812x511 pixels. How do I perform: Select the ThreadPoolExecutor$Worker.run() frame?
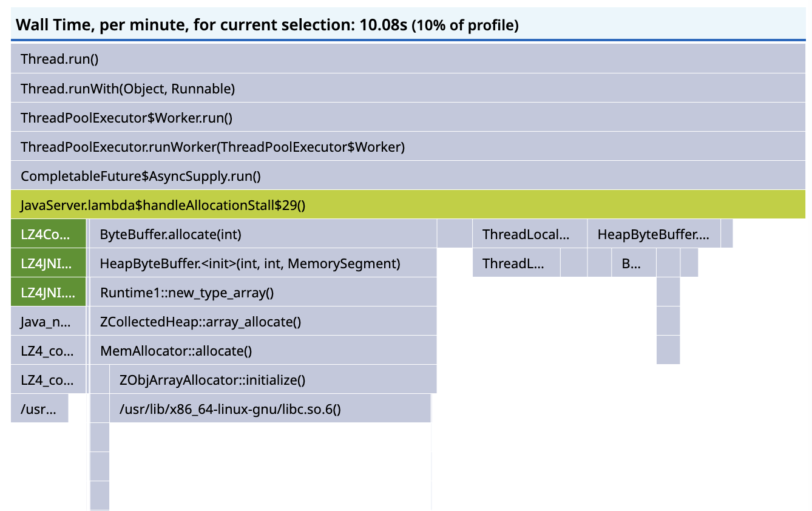click(408, 117)
